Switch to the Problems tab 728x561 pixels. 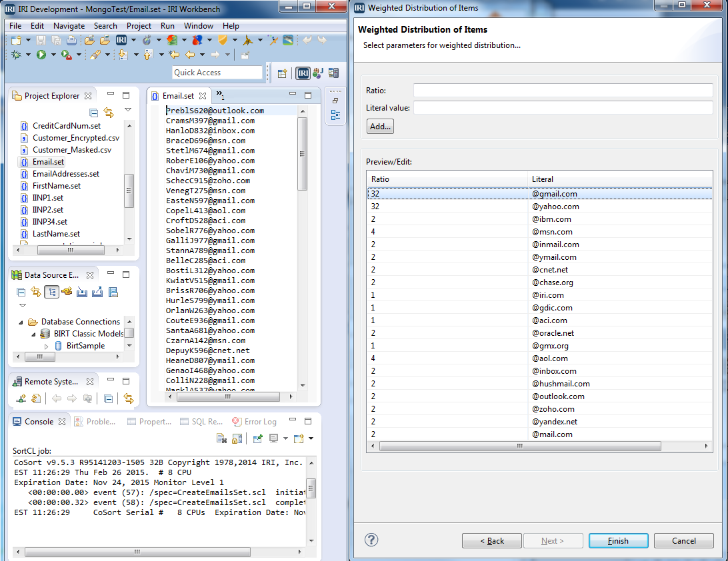(95, 421)
